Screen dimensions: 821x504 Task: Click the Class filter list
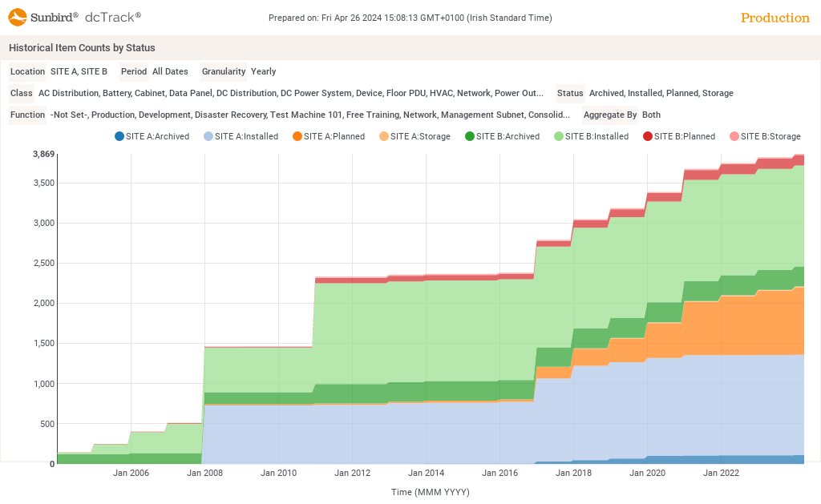(290, 93)
